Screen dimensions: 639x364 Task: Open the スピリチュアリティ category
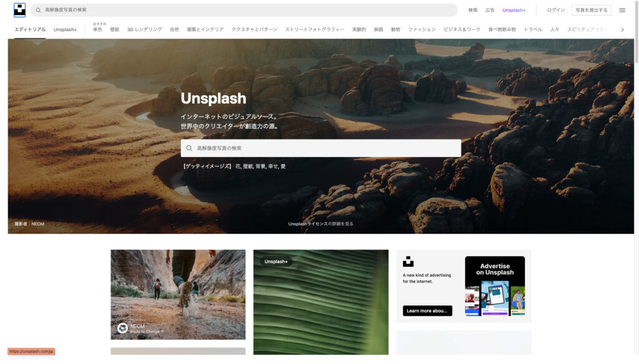tap(587, 29)
